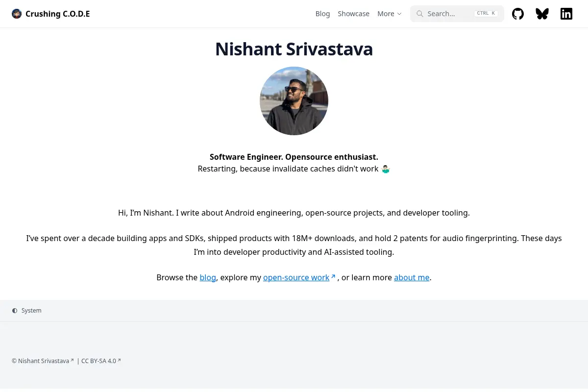Click 'Software Engineer. Opensource enthusiast.' text

click(x=294, y=157)
